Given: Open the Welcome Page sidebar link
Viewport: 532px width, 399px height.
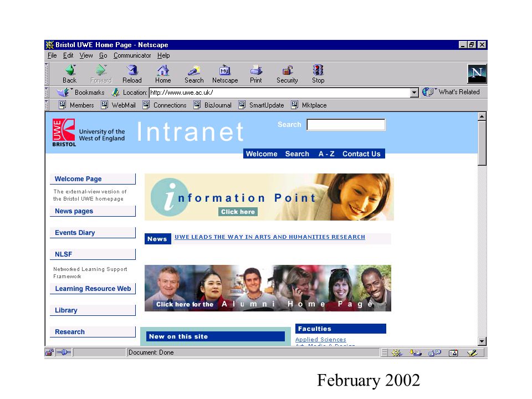Looking at the screenshot, I should point(93,179).
